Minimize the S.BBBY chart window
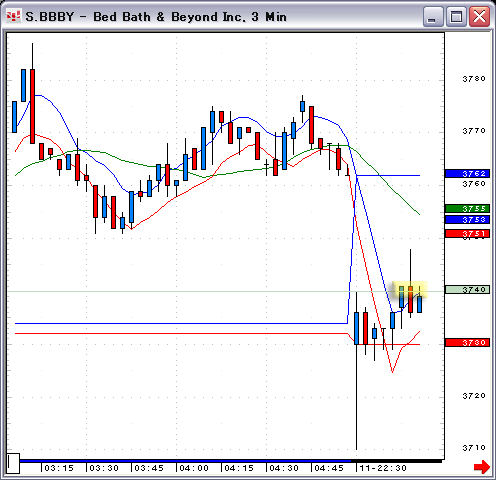The image size is (496, 480). 433,16
